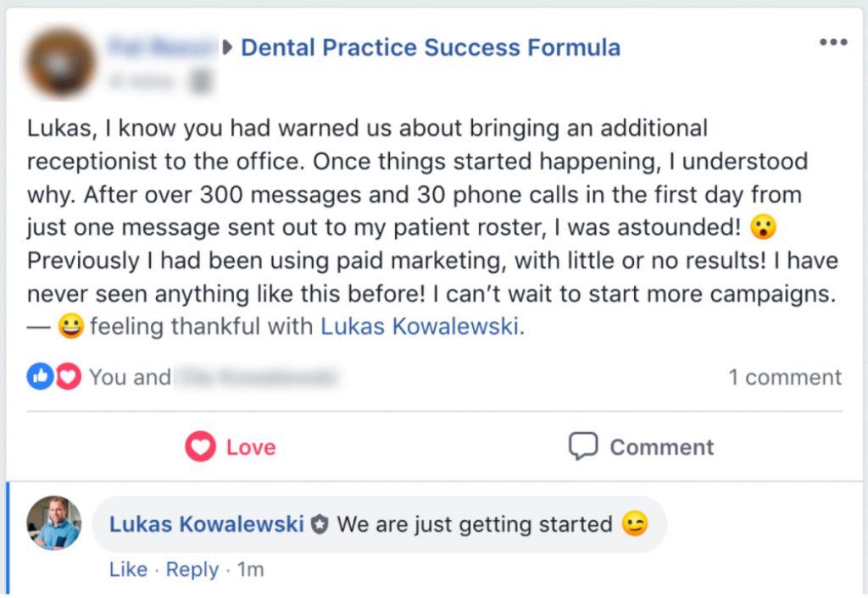Open Lukas Kowalewski's name in the comment
The image size is (868, 598).
207,524
